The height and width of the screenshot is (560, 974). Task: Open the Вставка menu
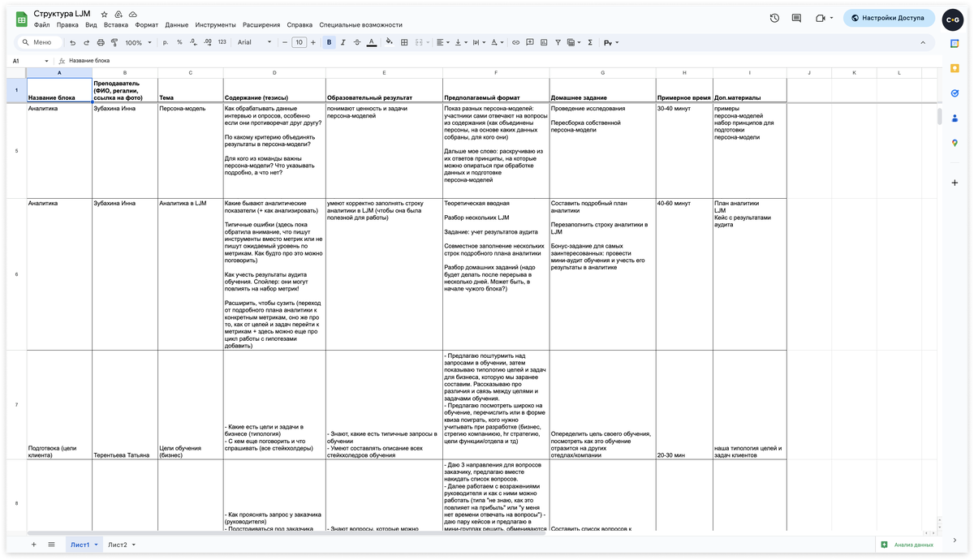pos(116,25)
